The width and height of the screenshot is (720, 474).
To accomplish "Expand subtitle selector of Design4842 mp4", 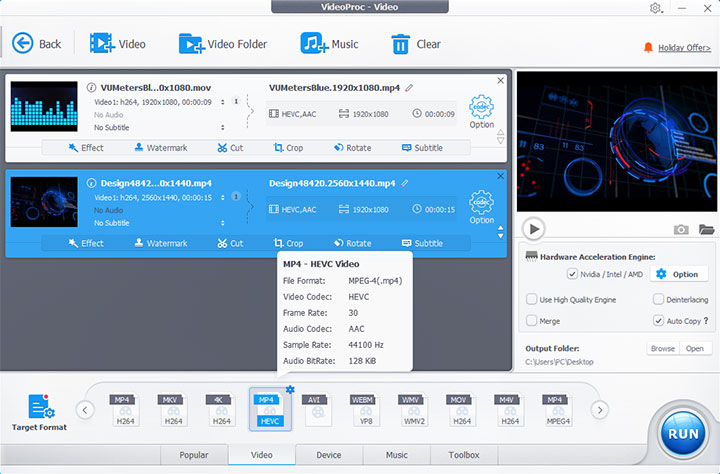I will click(x=223, y=223).
